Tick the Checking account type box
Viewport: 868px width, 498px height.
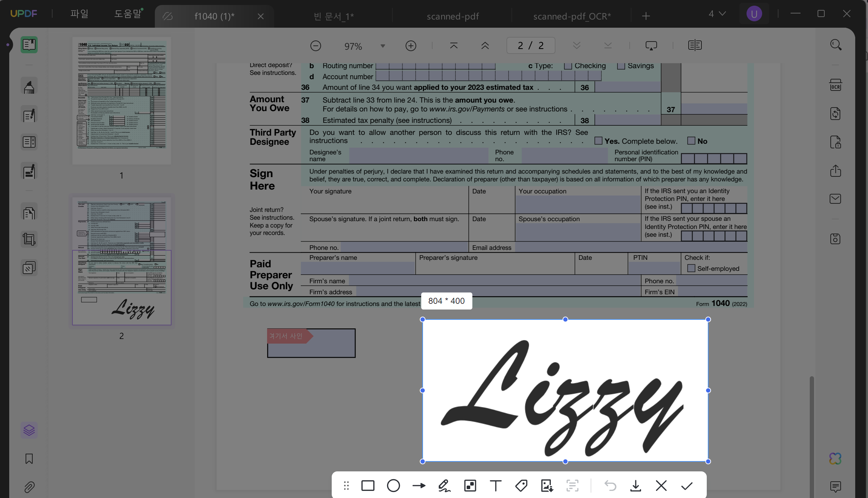click(x=568, y=66)
